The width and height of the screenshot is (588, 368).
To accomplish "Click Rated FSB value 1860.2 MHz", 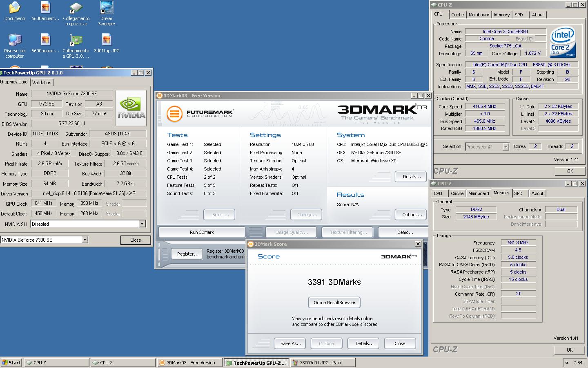I will (x=485, y=128).
